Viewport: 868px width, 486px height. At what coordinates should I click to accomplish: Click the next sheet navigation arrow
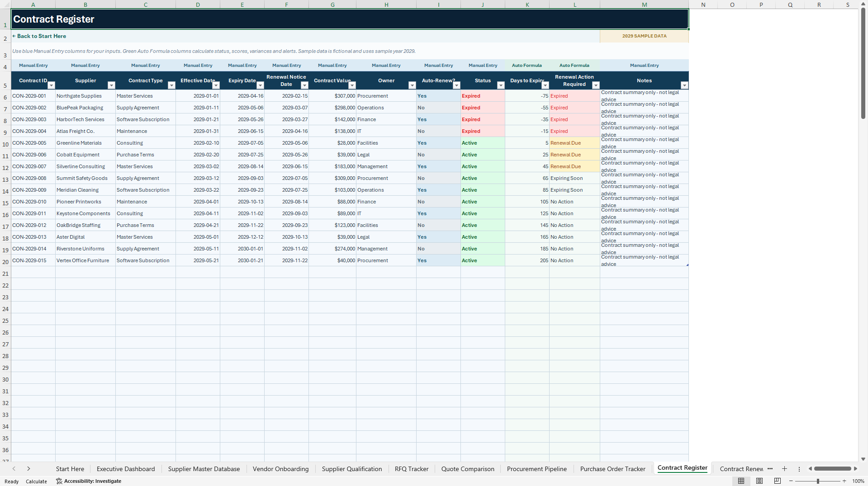click(28, 469)
